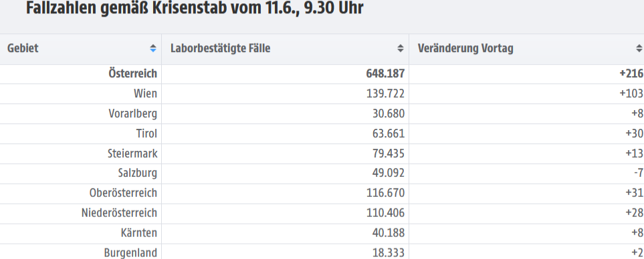Select the Wien table row

(x=322, y=94)
